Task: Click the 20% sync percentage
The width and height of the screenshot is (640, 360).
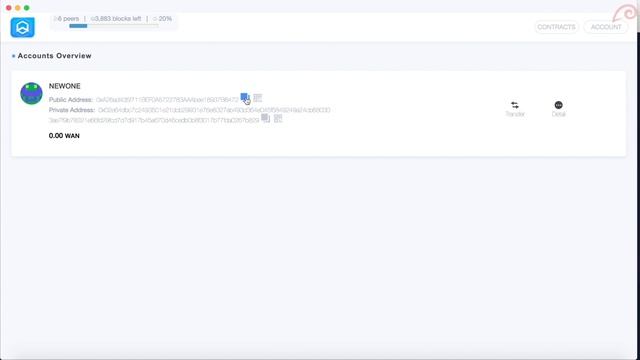Action: (x=162, y=19)
